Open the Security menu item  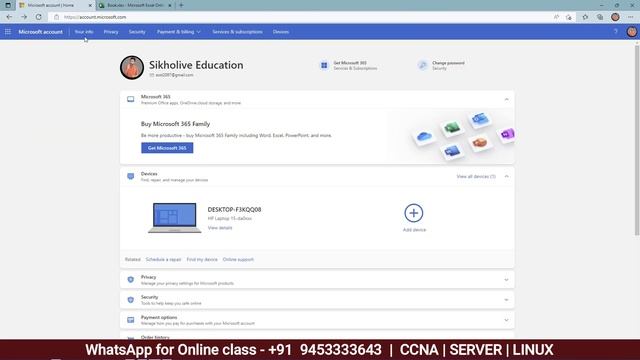(137, 31)
